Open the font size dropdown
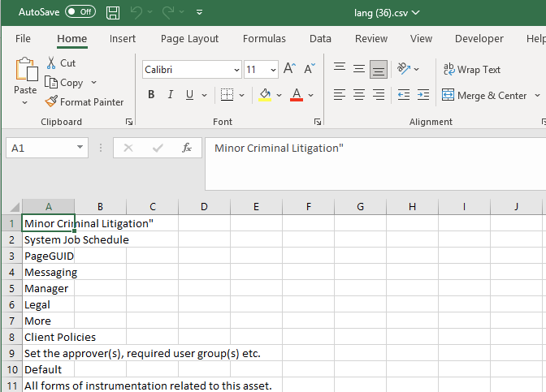 (x=273, y=71)
